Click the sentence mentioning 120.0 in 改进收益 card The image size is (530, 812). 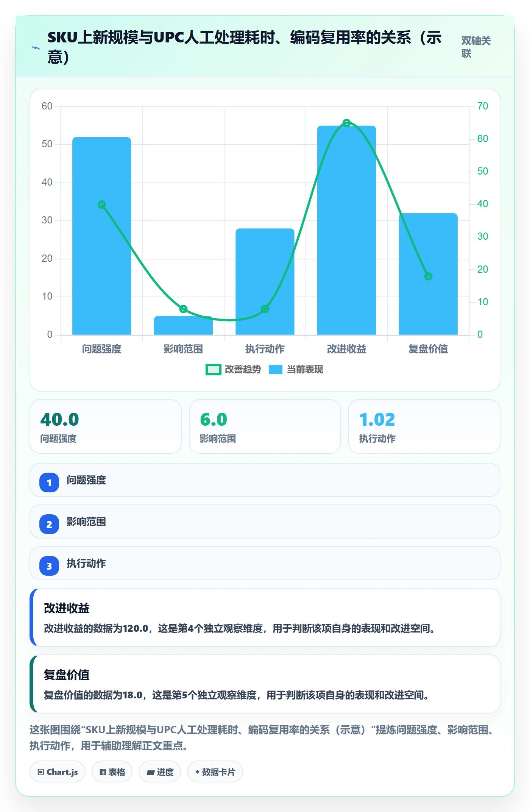click(239, 628)
